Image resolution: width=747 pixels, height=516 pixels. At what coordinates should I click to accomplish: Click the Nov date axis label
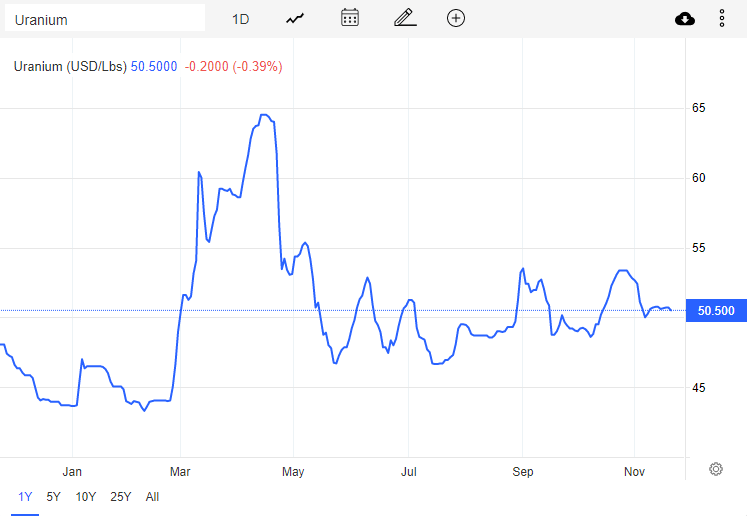634,472
